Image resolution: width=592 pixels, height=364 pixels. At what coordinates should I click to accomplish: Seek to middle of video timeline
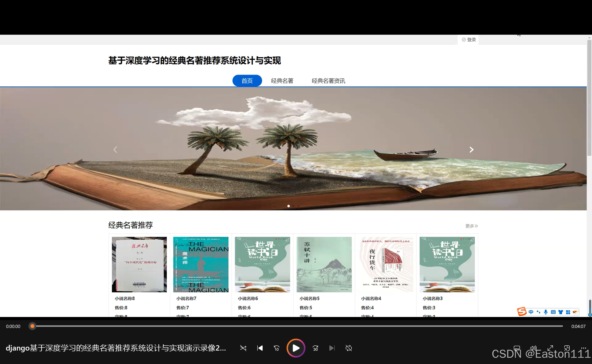click(x=298, y=326)
